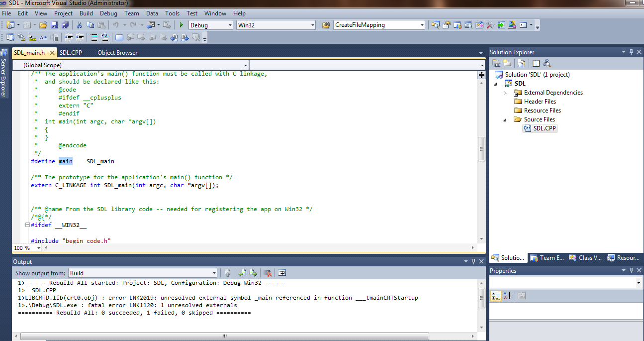Click the Open File folder icon

coord(43,25)
